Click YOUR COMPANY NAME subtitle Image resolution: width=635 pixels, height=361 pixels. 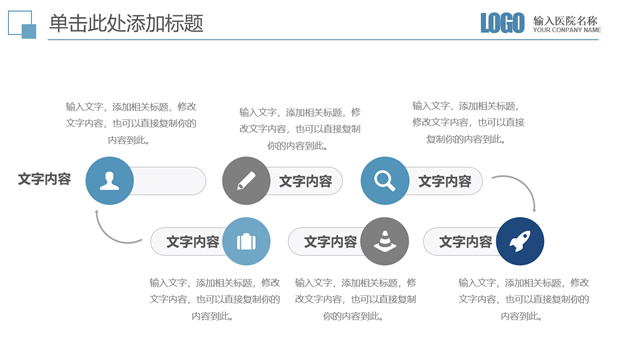tap(567, 30)
